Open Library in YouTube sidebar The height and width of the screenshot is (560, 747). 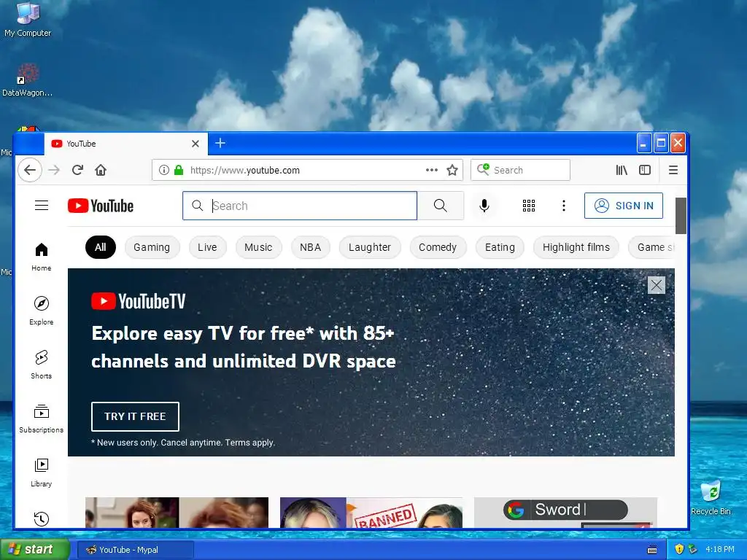(42, 472)
